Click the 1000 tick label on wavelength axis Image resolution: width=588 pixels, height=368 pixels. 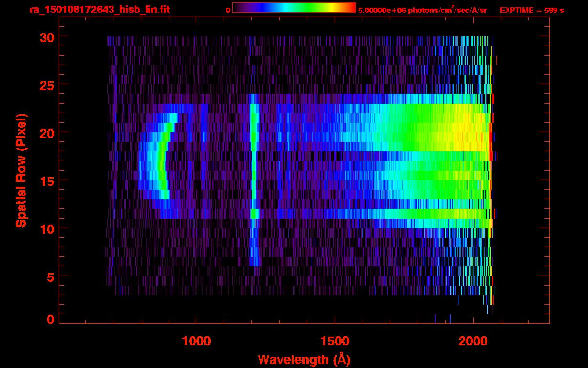tap(196, 341)
